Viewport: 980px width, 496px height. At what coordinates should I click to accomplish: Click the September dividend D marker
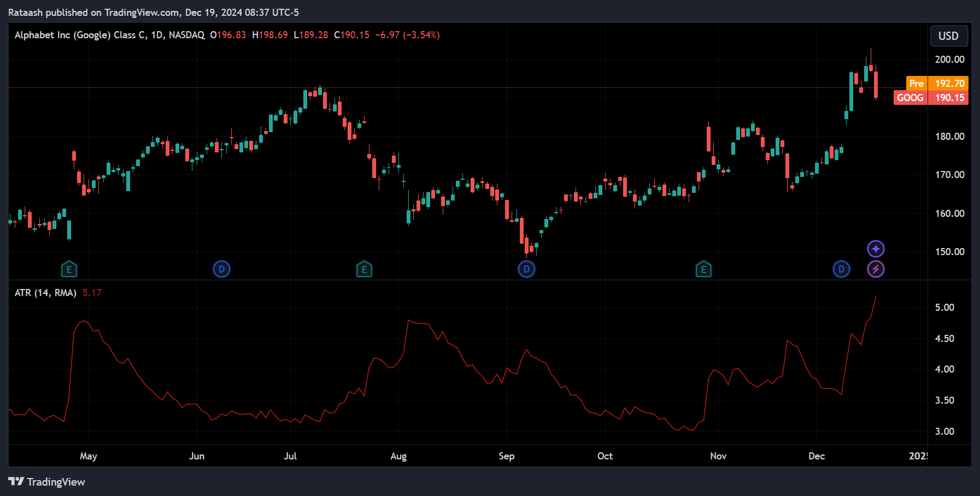(526, 269)
